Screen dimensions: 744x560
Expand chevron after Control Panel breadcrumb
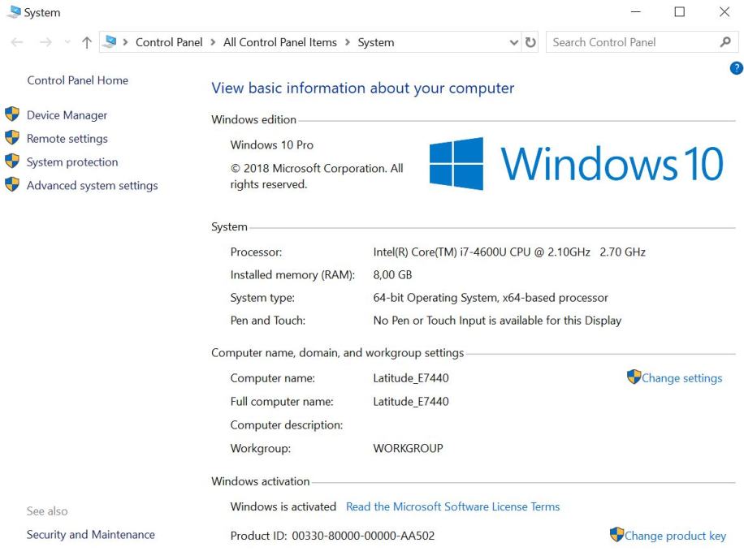pyautogui.click(x=213, y=43)
